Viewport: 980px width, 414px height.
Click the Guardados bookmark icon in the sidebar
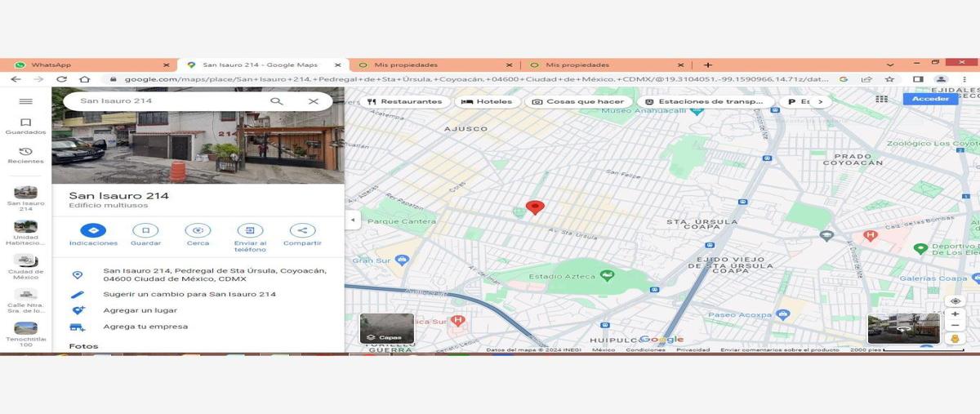(x=25, y=123)
